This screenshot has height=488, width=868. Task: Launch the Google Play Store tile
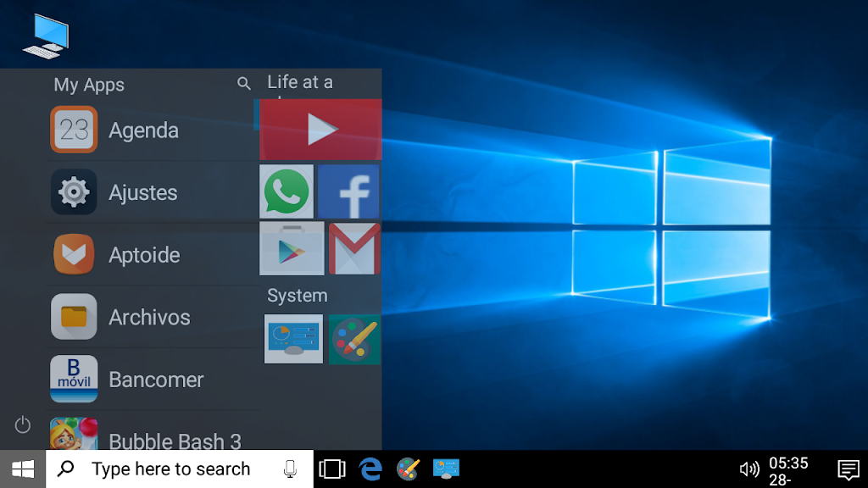point(292,248)
